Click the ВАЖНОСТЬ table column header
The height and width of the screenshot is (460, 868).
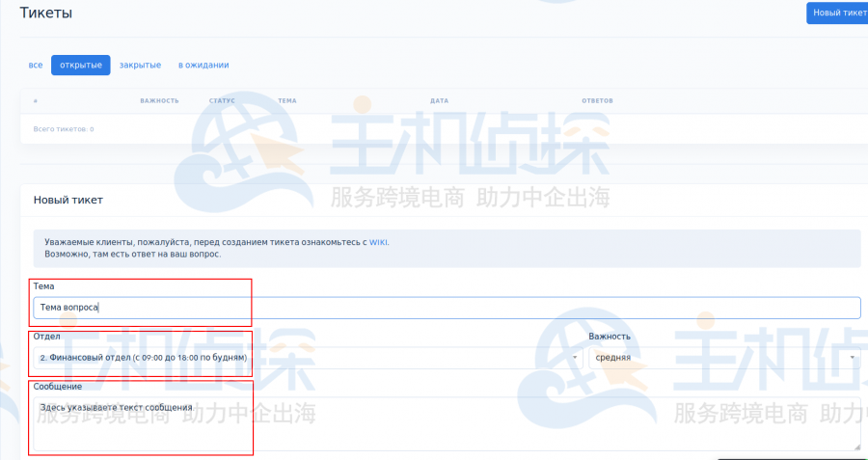coord(159,100)
